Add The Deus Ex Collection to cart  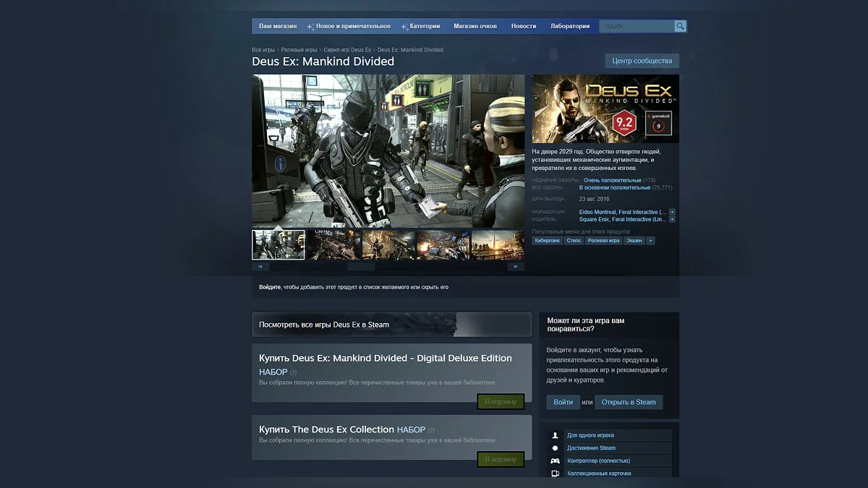pos(501,459)
